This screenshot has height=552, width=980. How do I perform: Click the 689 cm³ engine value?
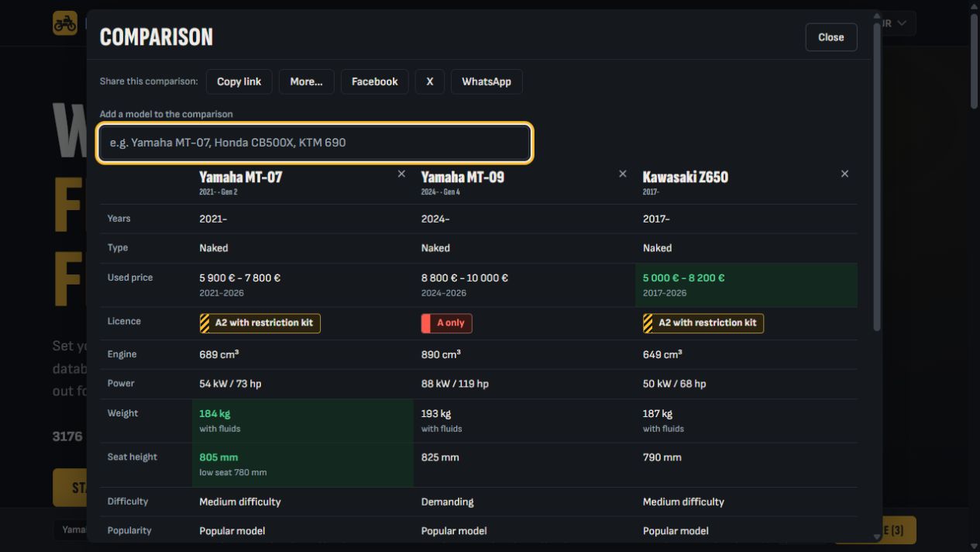(x=218, y=354)
